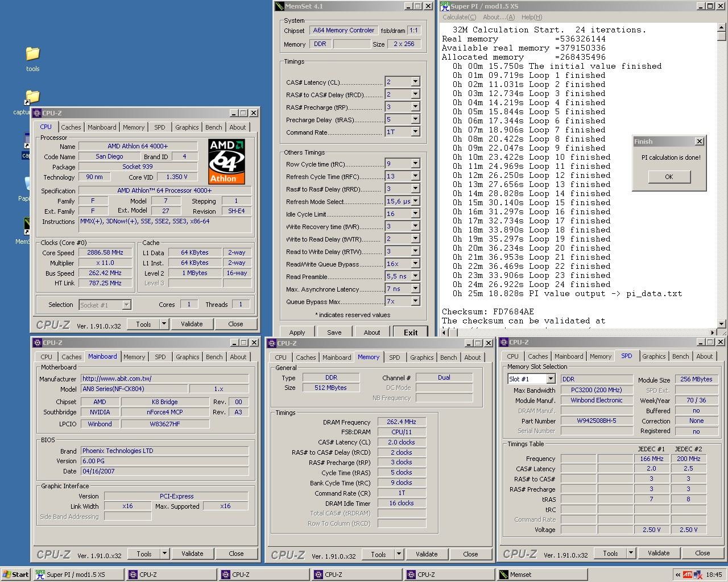
Task: Switch to Graphics tab in CPU-Z Memory window
Action: click(x=422, y=357)
